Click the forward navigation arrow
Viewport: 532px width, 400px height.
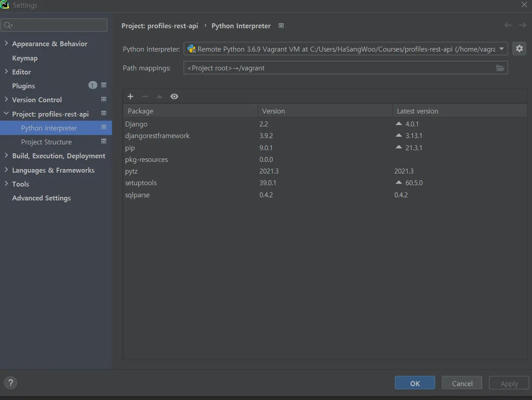coord(523,25)
